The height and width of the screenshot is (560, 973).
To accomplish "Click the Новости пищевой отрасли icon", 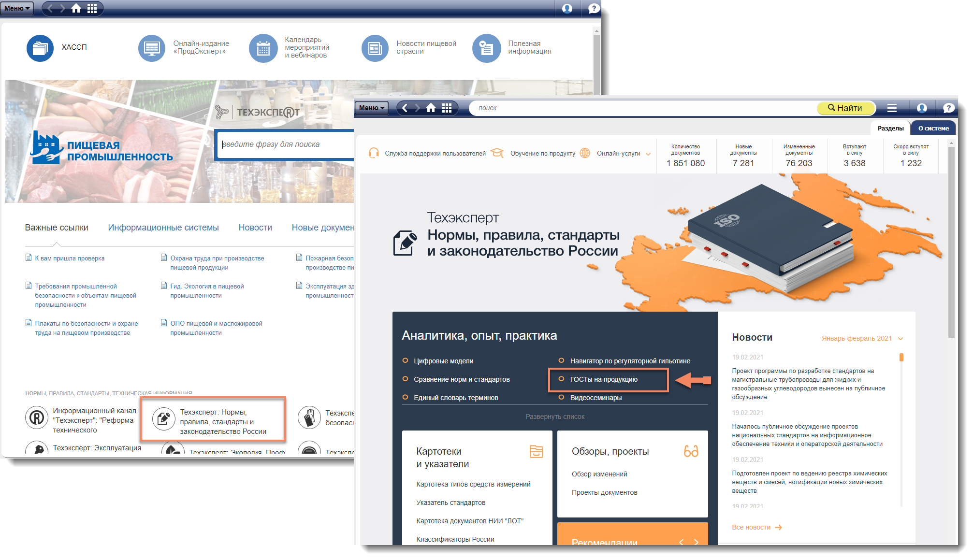I will coord(375,48).
